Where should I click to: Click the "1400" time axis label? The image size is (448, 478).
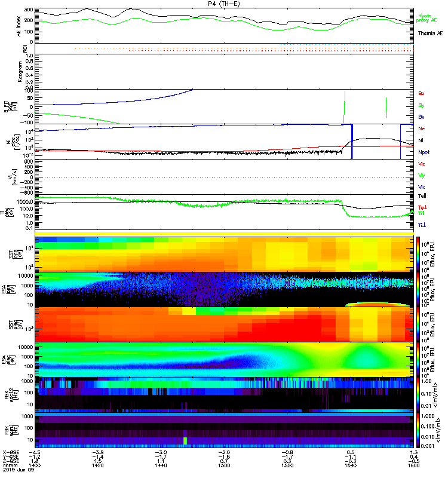(x=35, y=465)
